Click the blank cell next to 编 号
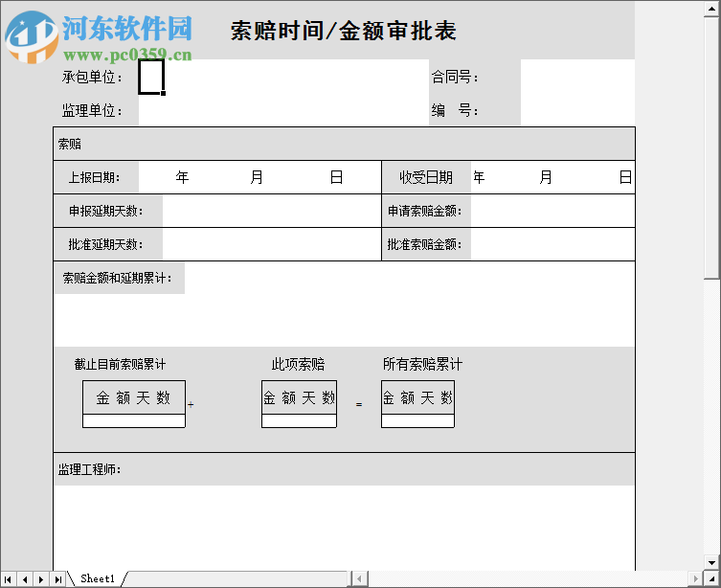The image size is (721, 588). (x=577, y=110)
